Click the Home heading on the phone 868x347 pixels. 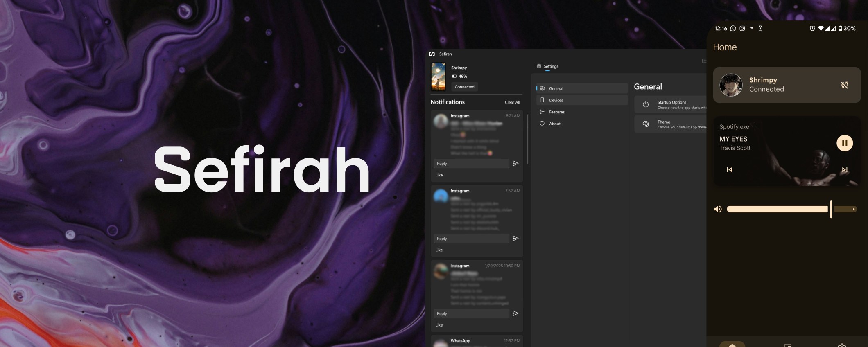tap(725, 47)
